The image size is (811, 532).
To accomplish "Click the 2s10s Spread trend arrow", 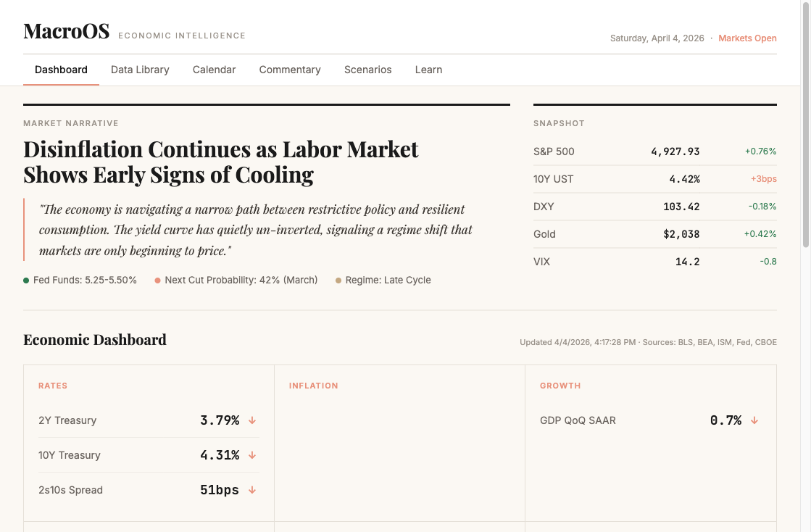I will 252,490.
